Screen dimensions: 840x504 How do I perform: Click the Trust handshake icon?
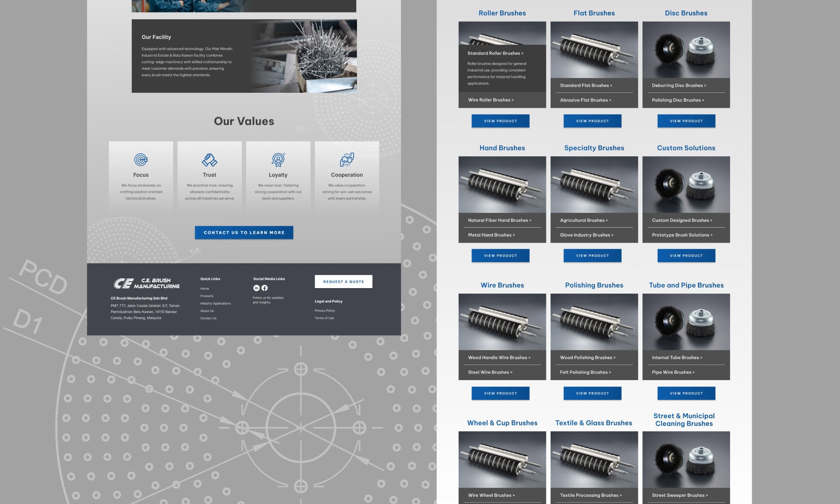[210, 160]
